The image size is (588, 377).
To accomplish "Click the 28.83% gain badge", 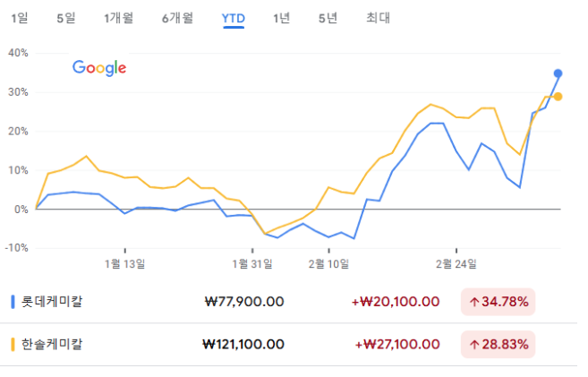I will pyautogui.click(x=498, y=345).
